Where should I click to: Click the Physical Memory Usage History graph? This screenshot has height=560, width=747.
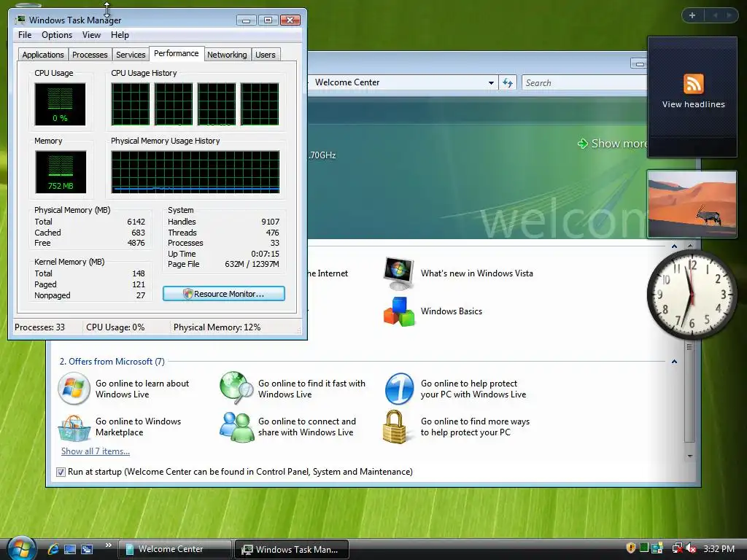click(x=196, y=172)
